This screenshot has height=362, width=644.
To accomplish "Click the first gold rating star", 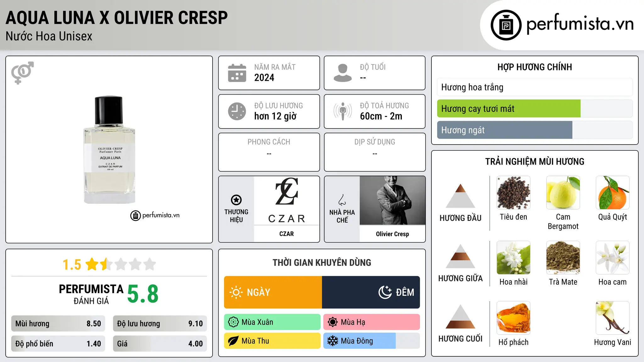I will (x=92, y=264).
